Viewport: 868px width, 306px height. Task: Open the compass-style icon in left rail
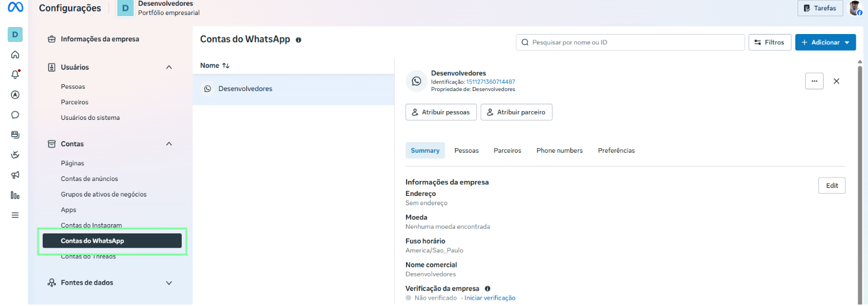coord(15,95)
